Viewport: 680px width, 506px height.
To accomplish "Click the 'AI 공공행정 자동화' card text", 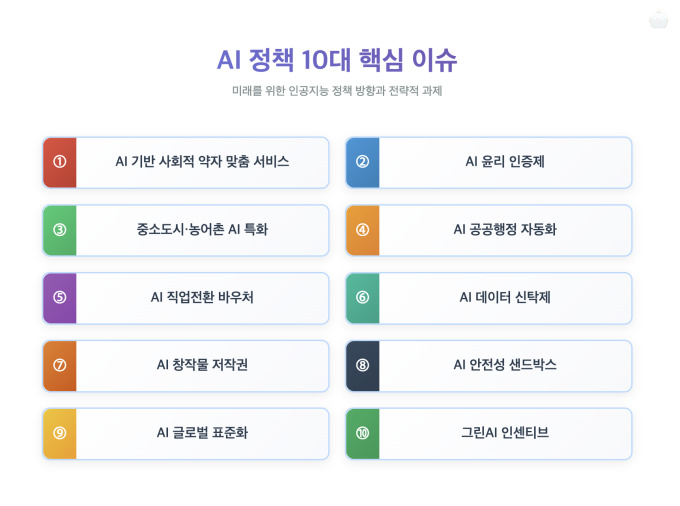I will coord(505,230).
